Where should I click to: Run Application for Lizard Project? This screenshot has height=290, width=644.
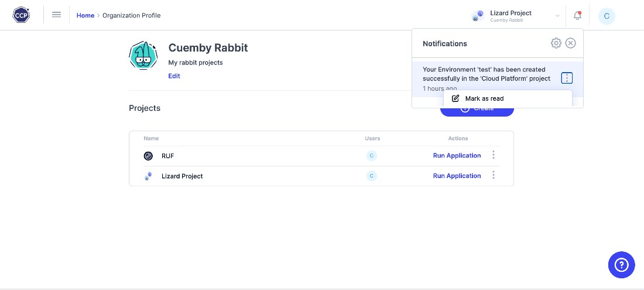(x=457, y=176)
